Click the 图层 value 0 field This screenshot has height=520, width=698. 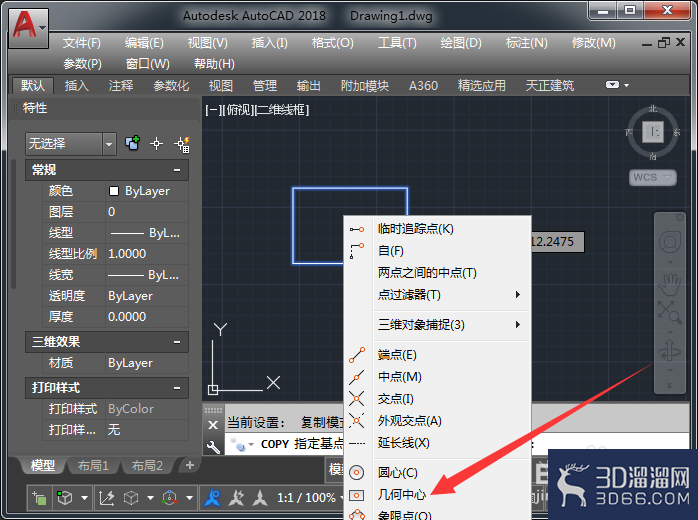click(147, 212)
